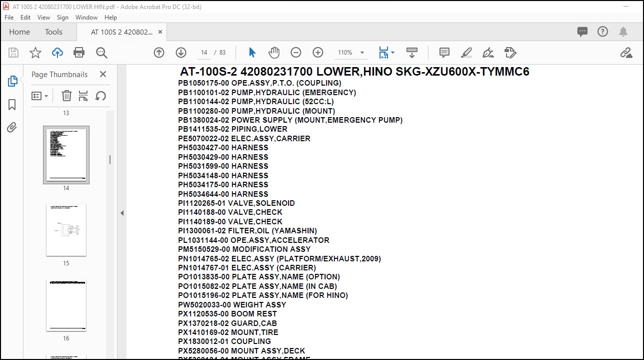The height and width of the screenshot is (360, 644).
Task: Click line PE5070022-02 ELEC.ASSY,CARRIER
Action: click(244, 139)
